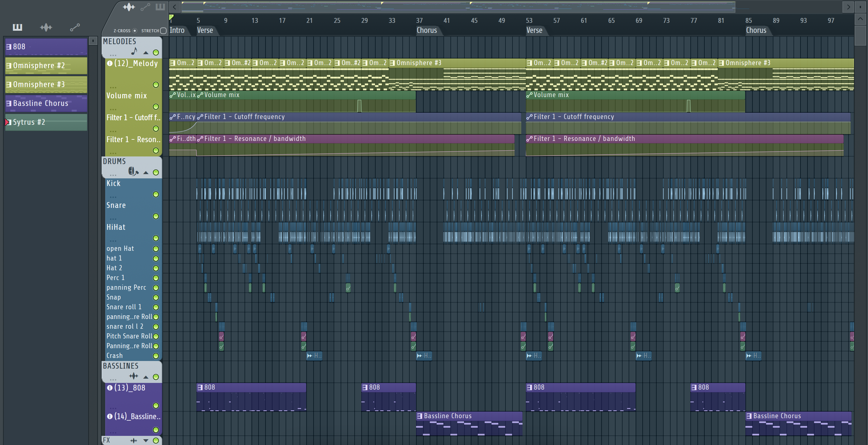
Task: Show automation clips in the picker
Action: click(x=75, y=27)
